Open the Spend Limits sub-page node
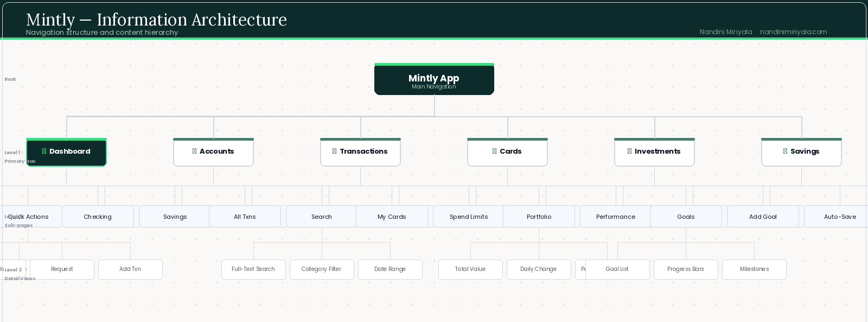Image resolution: width=868 pixels, height=322 pixels. [x=469, y=217]
